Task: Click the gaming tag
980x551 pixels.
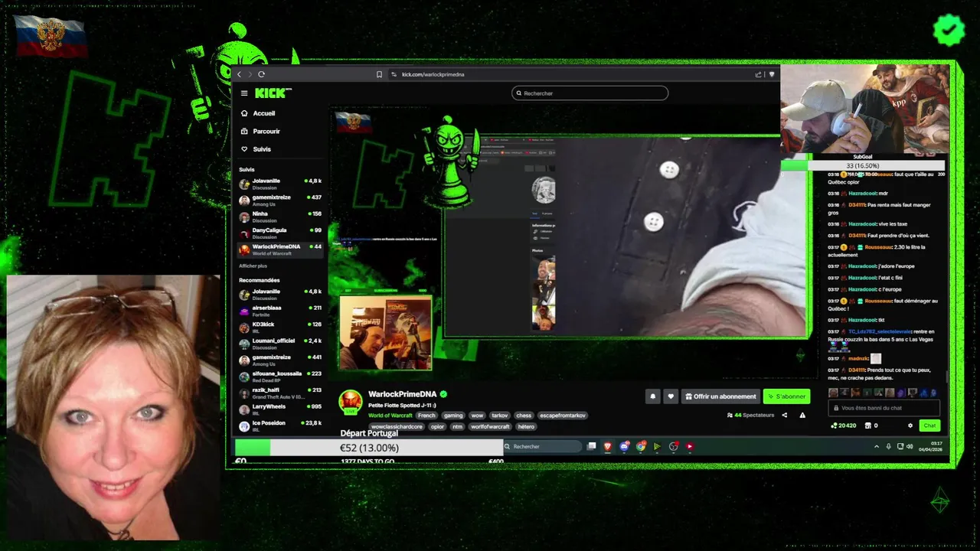Action: coord(453,416)
